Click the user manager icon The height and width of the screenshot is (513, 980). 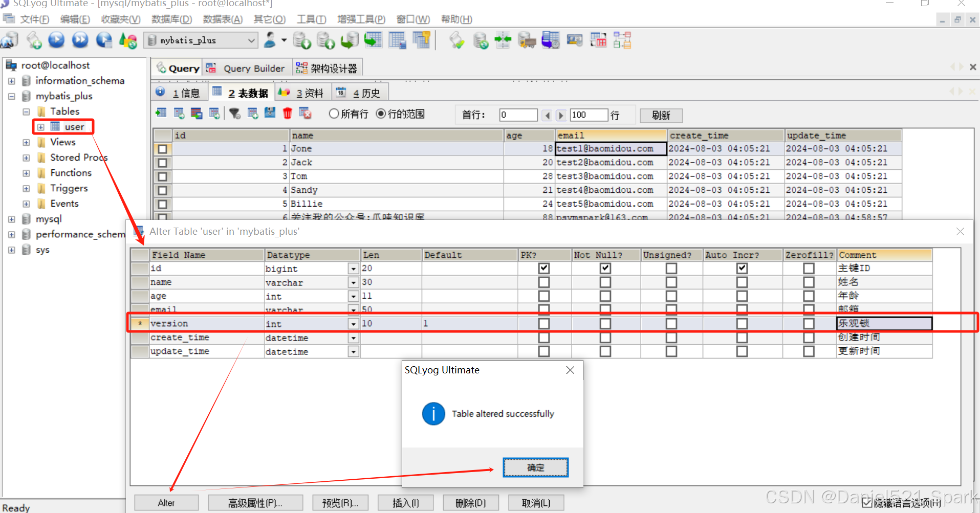(270, 40)
